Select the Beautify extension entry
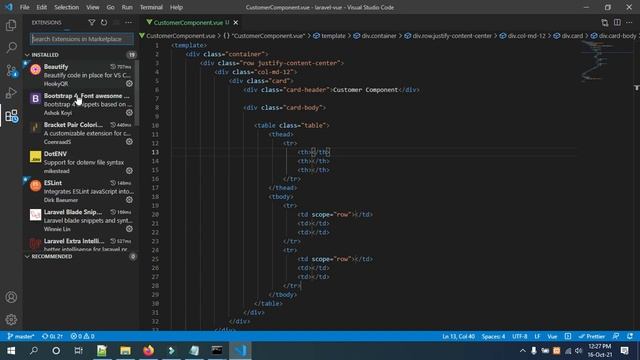The image size is (640, 360). [x=81, y=75]
